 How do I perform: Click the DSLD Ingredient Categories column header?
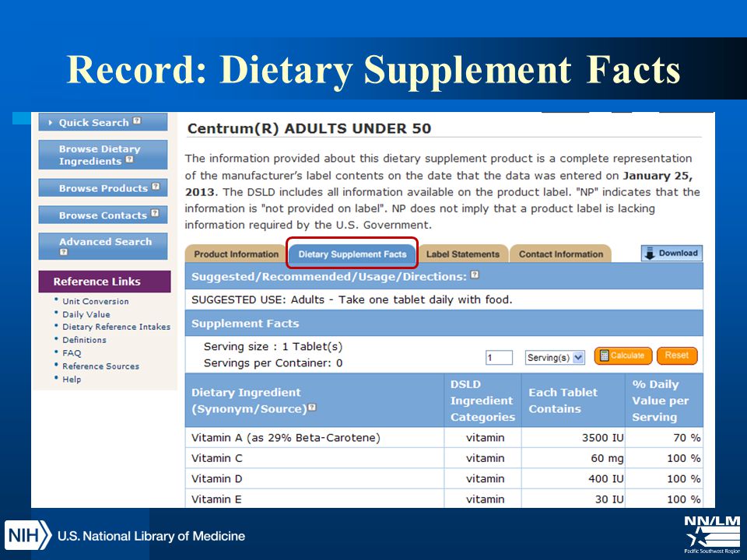[482, 401]
